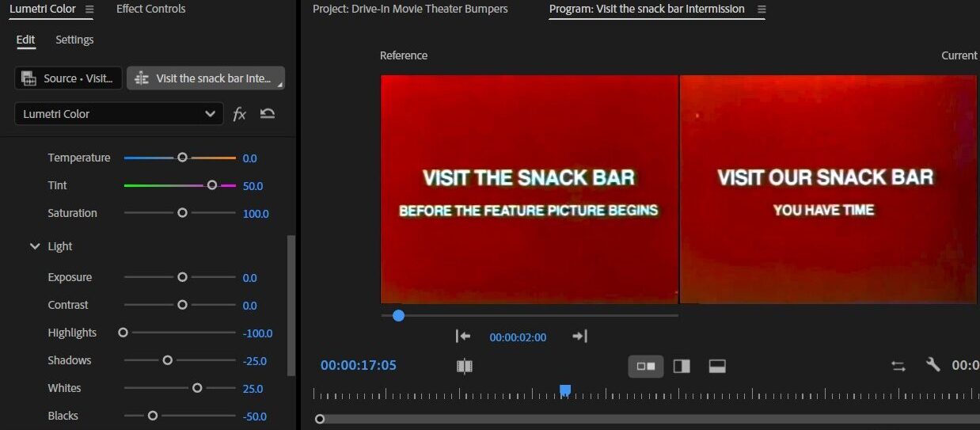Click the Temperature slider handle

pyautogui.click(x=182, y=158)
